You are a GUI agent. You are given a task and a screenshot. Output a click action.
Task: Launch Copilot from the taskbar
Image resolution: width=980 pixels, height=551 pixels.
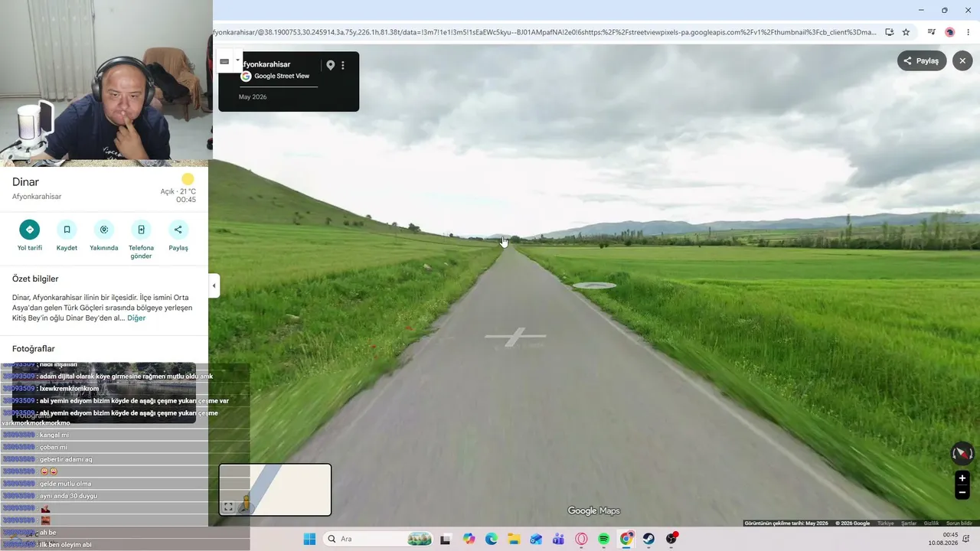[x=469, y=539]
